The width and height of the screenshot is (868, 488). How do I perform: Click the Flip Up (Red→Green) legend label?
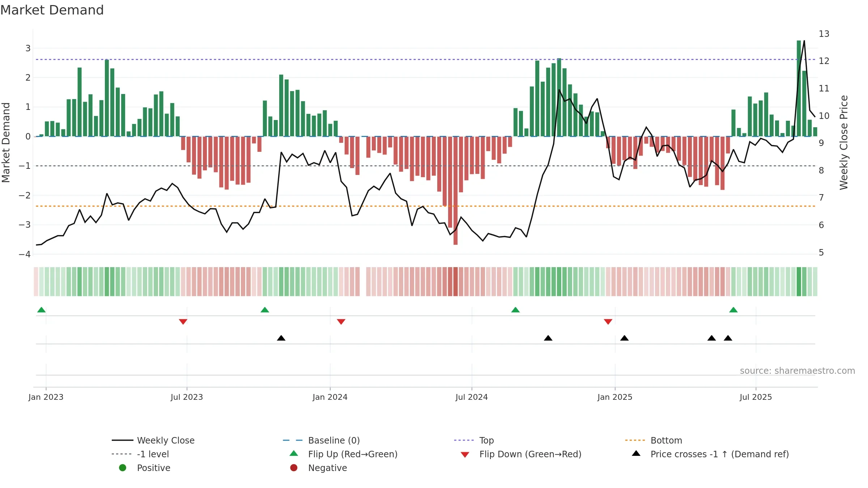point(353,454)
